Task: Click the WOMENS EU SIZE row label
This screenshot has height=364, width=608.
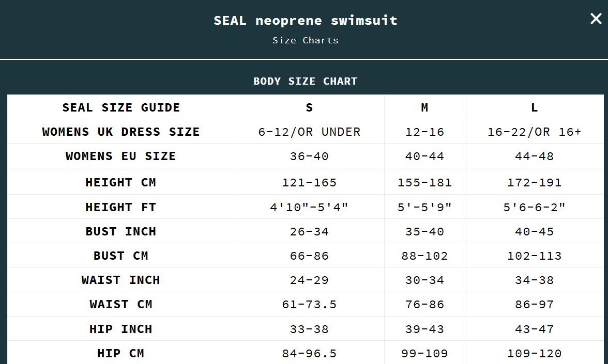Action: (121, 156)
